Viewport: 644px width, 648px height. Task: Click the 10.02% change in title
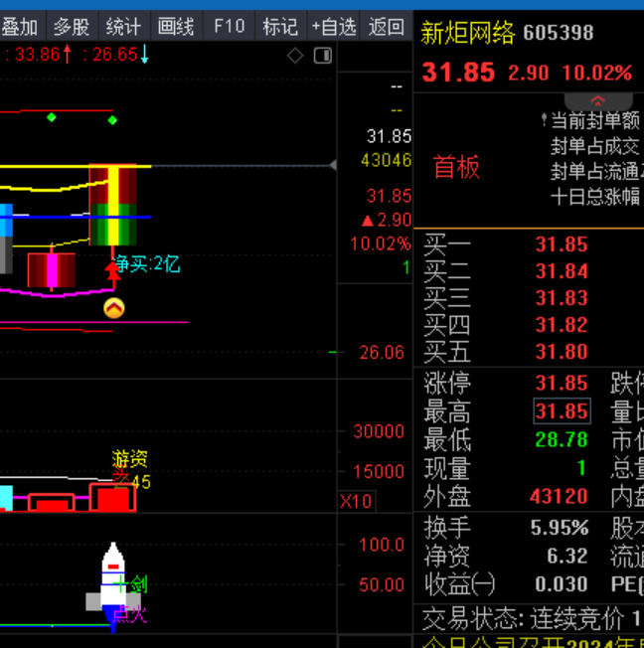click(597, 73)
